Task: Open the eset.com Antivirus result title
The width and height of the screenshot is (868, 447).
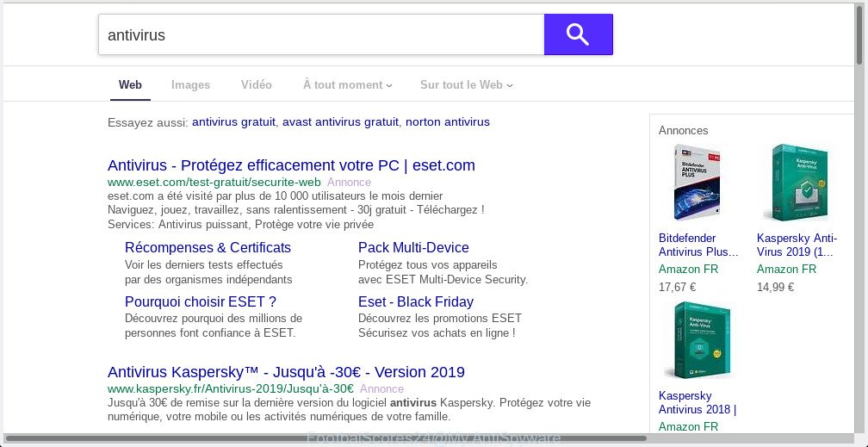Action: coord(291,165)
